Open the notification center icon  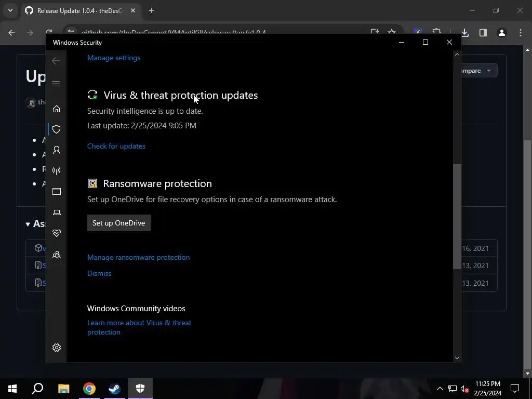click(x=515, y=389)
